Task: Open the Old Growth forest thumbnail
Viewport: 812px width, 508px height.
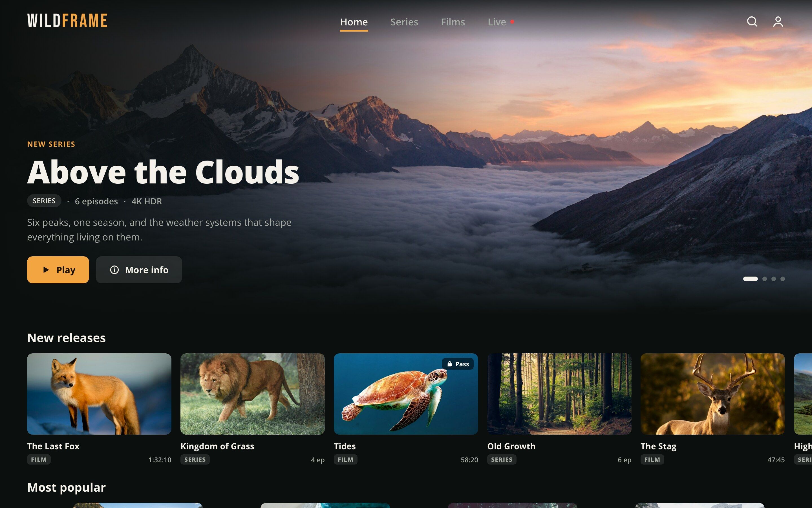Action: coord(559,394)
